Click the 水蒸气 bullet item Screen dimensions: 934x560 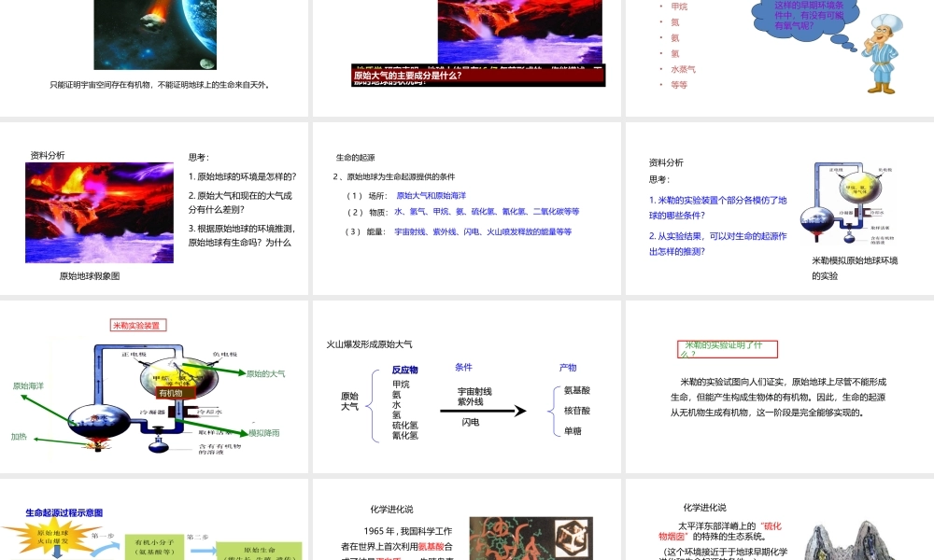[683, 69]
